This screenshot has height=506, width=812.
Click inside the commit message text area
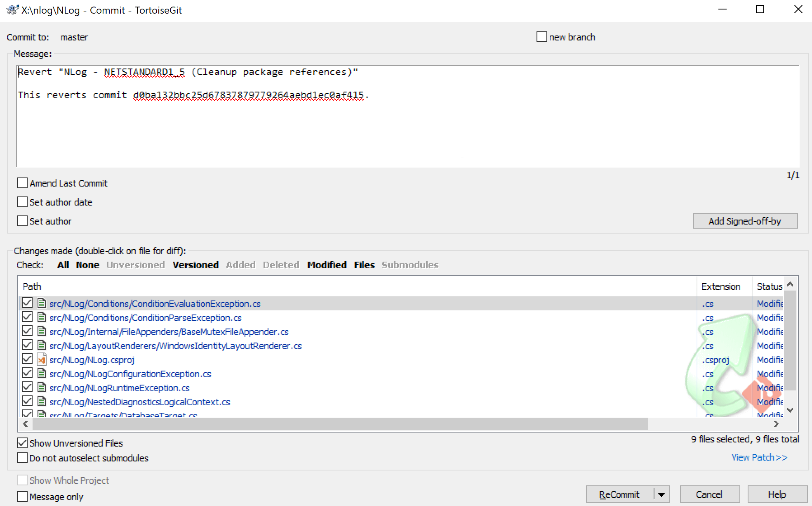407,116
